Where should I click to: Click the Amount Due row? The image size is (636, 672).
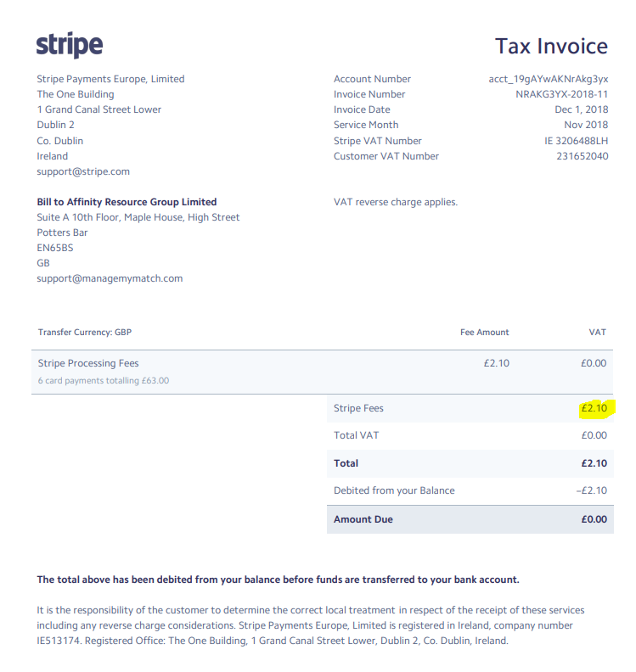(x=470, y=519)
